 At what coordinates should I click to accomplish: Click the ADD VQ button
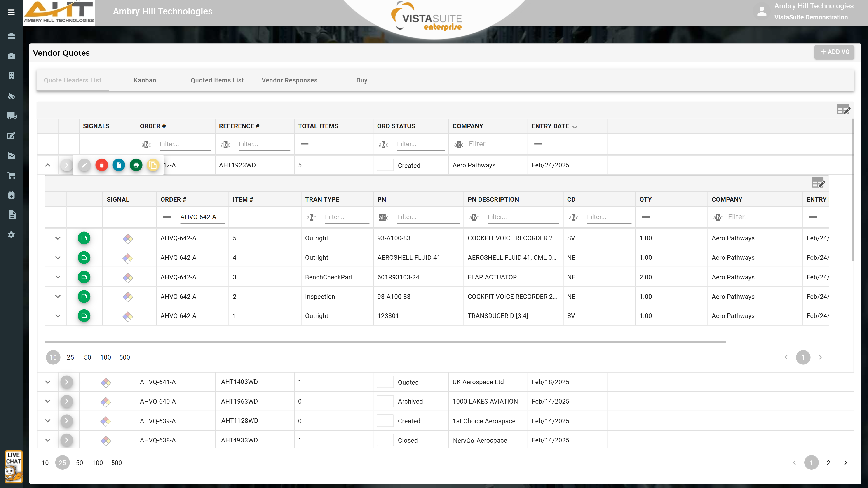tap(834, 52)
